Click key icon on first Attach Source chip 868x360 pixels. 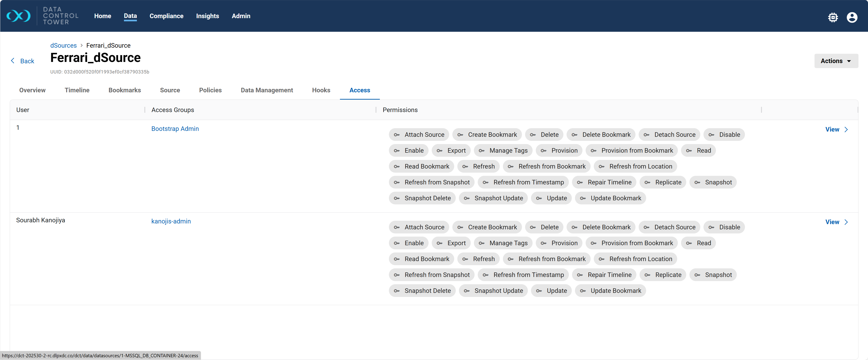(397, 135)
